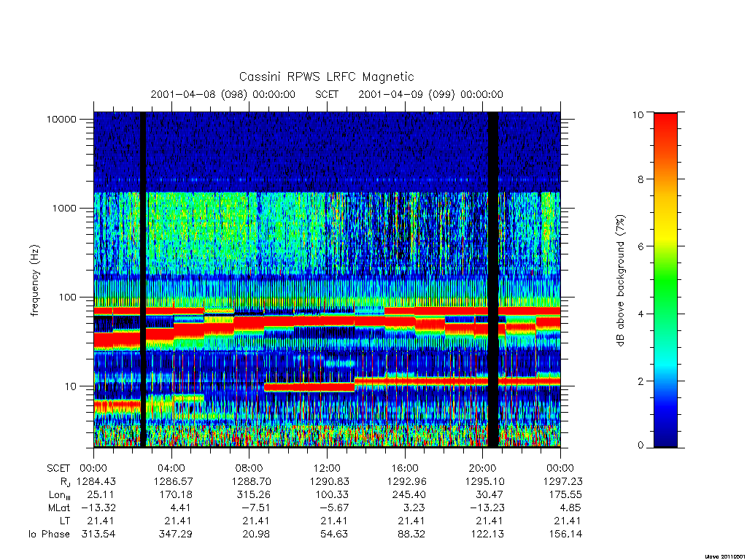Click the LT row label
This screenshot has width=747, height=560.
(65, 521)
